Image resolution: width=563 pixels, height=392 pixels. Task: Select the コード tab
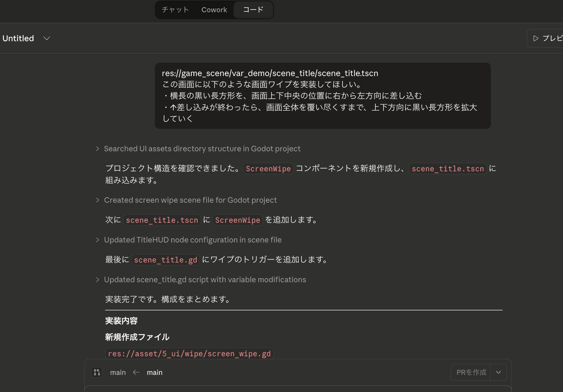point(253,10)
